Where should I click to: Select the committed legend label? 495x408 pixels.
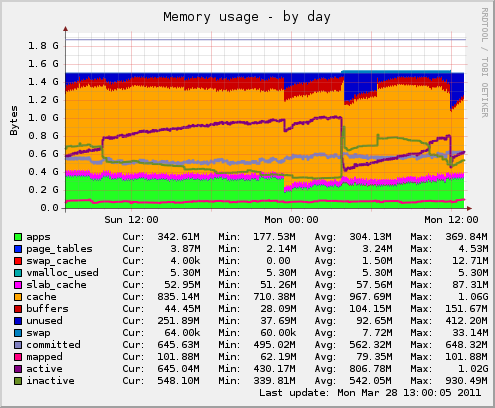pos(53,345)
